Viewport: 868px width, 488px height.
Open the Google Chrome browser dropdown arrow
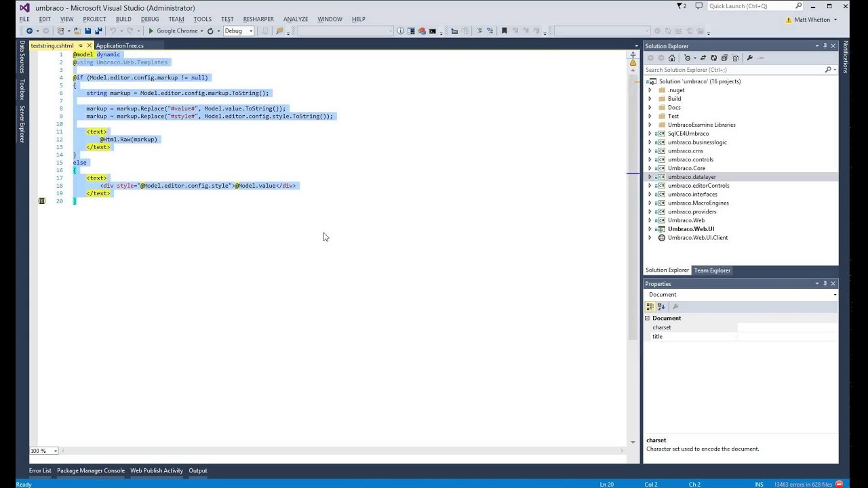[201, 30]
